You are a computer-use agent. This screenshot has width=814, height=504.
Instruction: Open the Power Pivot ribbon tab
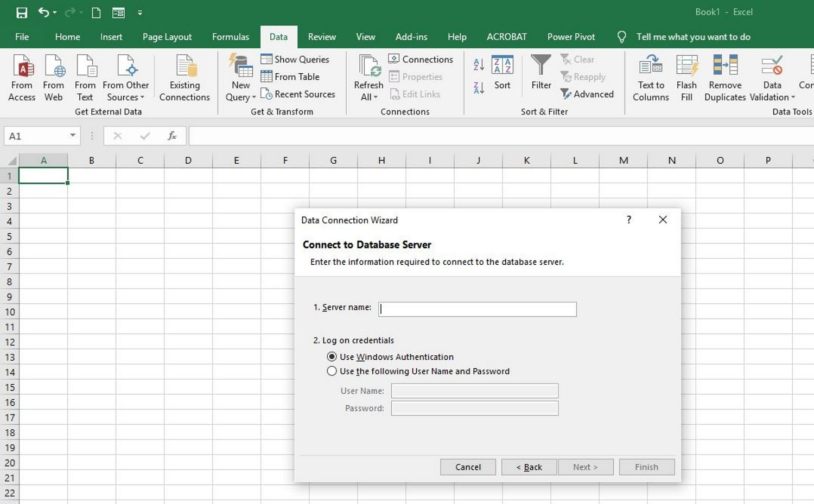coord(571,36)
